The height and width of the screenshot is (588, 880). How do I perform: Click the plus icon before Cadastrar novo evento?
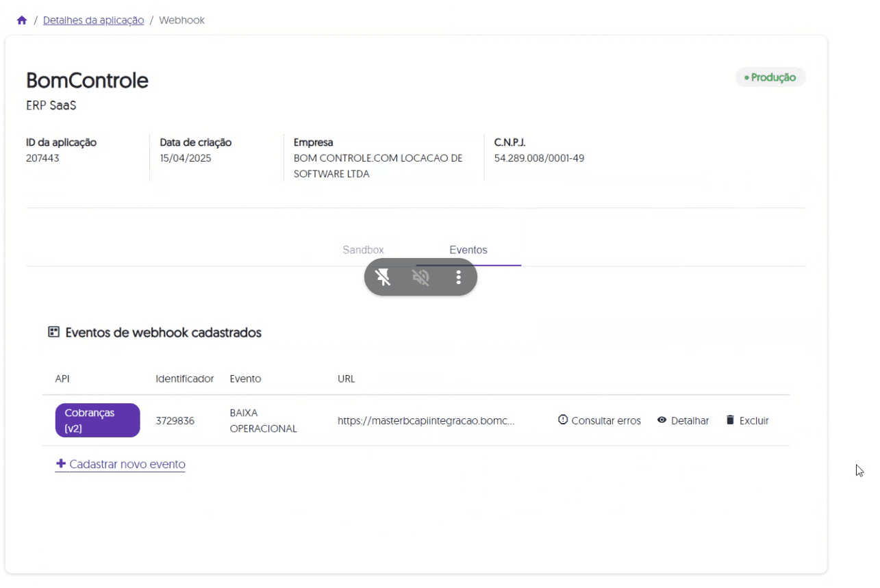61,464
